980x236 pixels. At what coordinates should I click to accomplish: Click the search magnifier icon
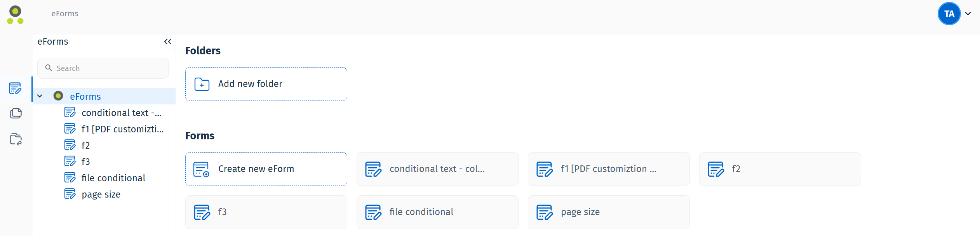tap(49, 68)
